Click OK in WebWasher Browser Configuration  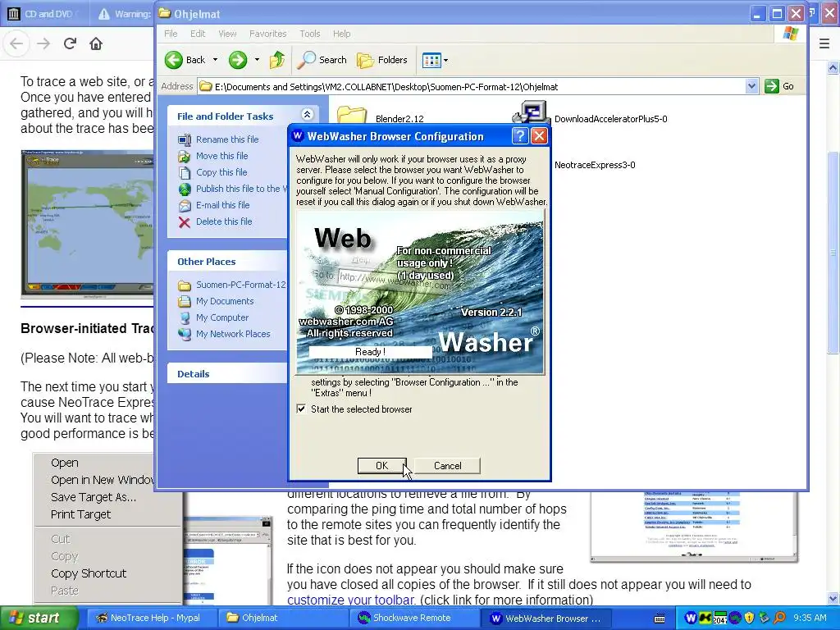[381, 466]
